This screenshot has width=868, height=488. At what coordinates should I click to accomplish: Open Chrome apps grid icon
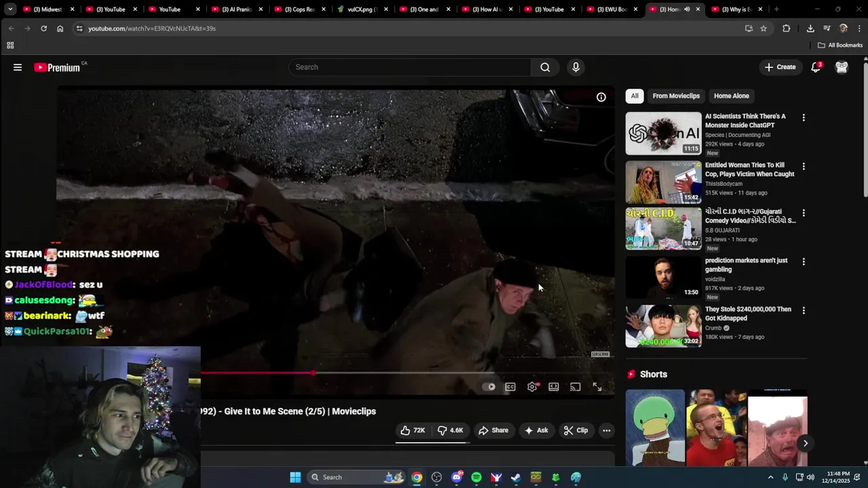(10, 45)
